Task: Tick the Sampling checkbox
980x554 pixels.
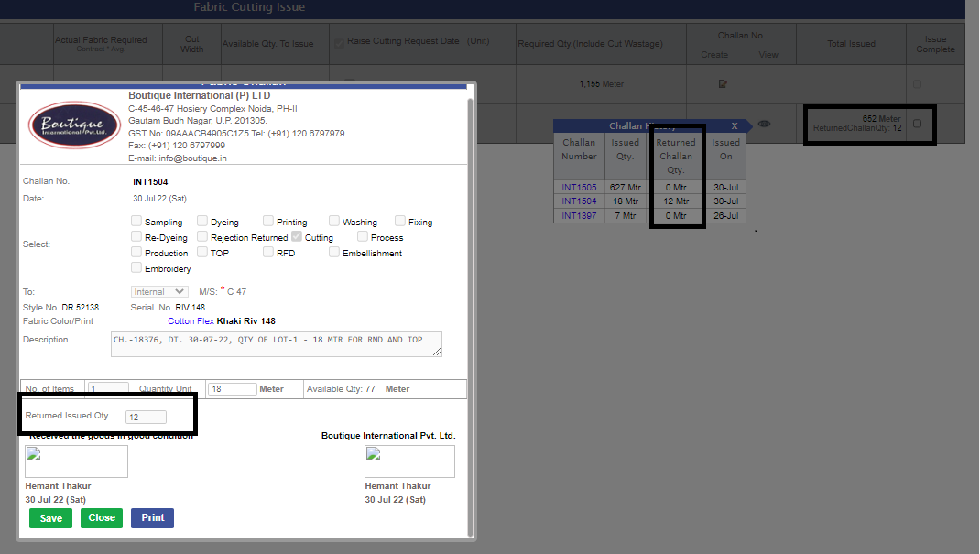Action: (x=136, y=221)
